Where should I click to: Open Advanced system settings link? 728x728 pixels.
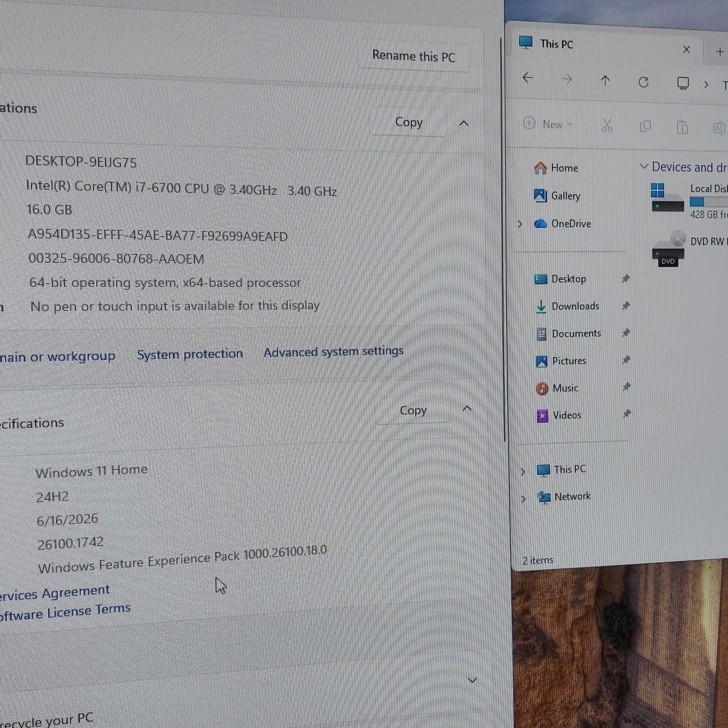point(333,352)
